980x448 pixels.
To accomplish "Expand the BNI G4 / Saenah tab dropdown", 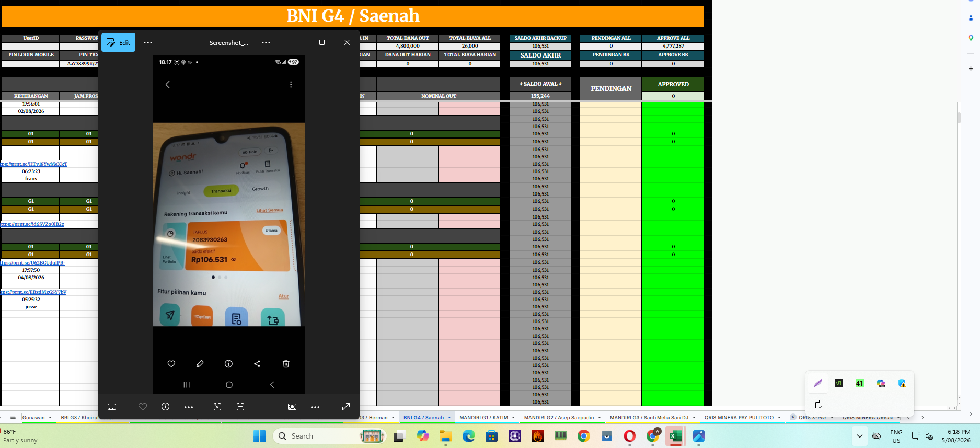I will pyautogui.click(x=449, y=418).
